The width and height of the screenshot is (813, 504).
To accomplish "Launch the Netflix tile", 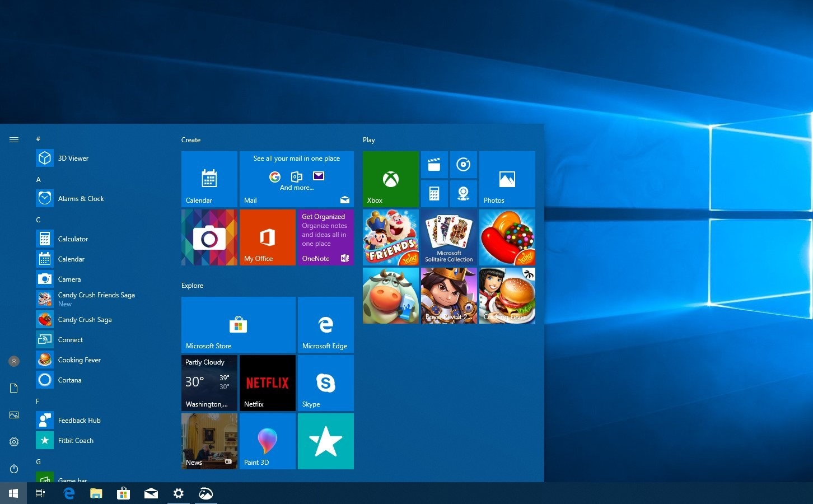I will tap(268, 383).
